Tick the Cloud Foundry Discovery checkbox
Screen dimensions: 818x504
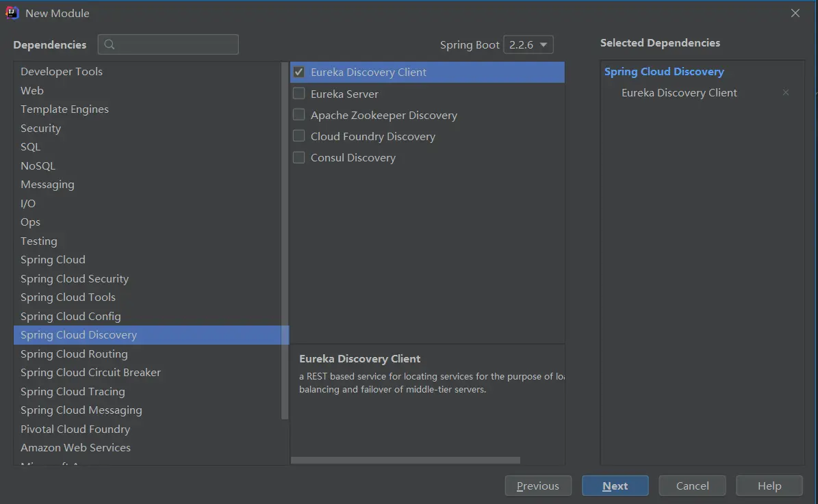[x=299, y=136]
